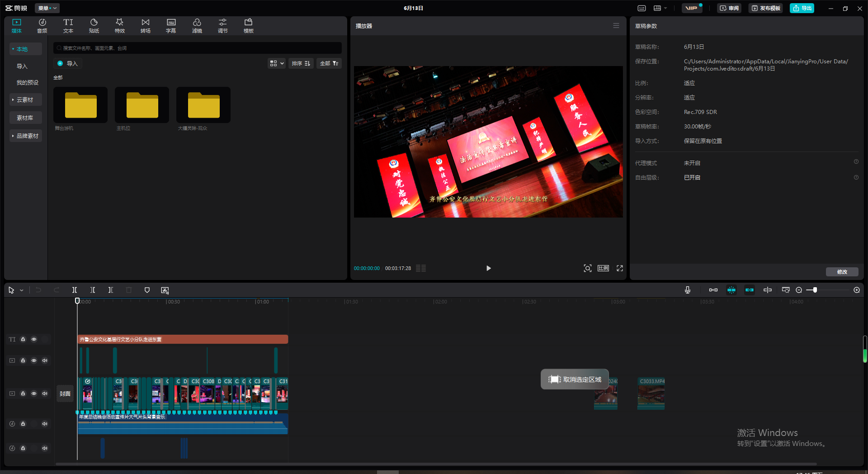Open the 主机位 folder
868x474 pixels.
click(142, 105)
